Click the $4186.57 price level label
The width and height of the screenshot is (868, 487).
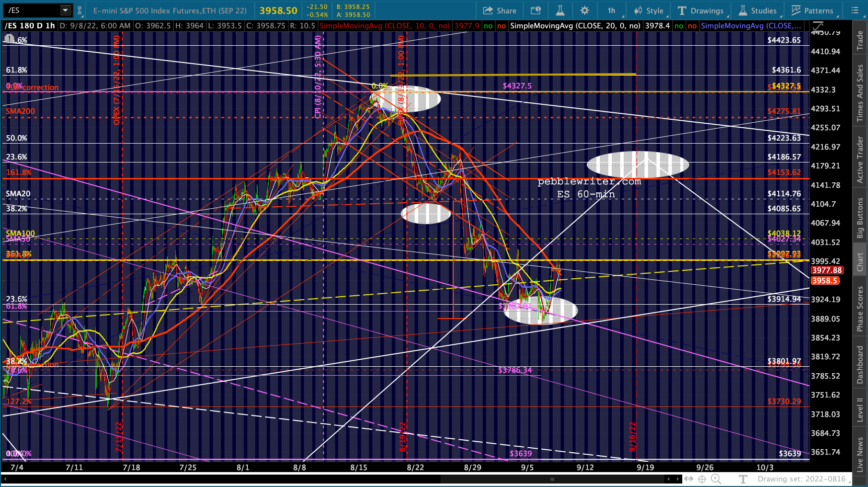point(784,157)
